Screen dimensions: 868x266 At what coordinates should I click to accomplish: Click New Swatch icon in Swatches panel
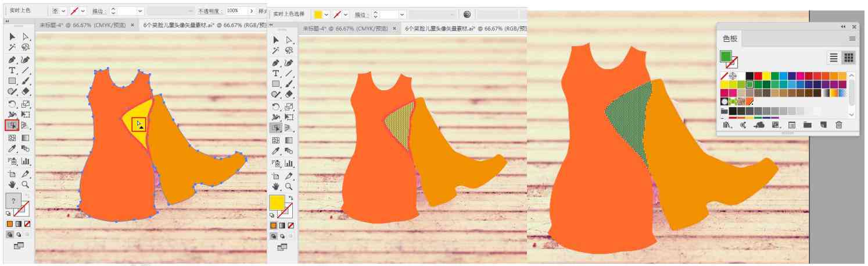click(x=823, y=125)
